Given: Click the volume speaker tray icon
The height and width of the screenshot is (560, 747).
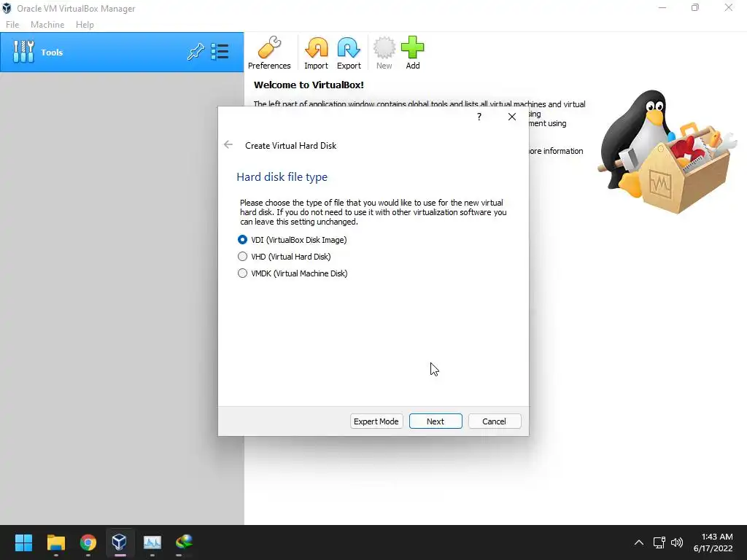Looking at the screenshot, I should click(676, 542).
